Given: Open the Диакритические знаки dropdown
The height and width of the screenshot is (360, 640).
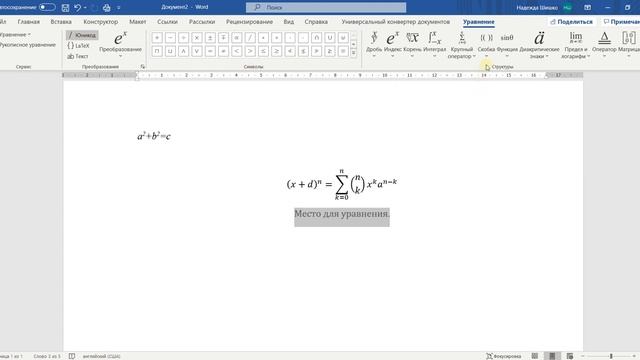Looking at the screenshot, I should [x=539, y=45].
